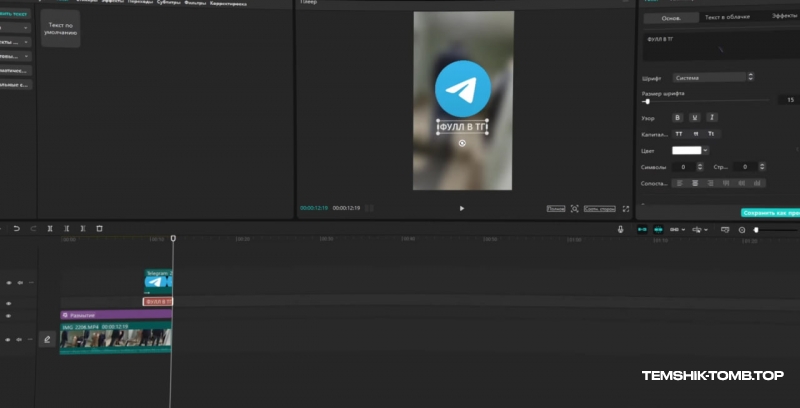Image resolution: width=800 pixels, height=408 pixels.
Task: Click the white text color swatch
Action: tap(686, 150)
